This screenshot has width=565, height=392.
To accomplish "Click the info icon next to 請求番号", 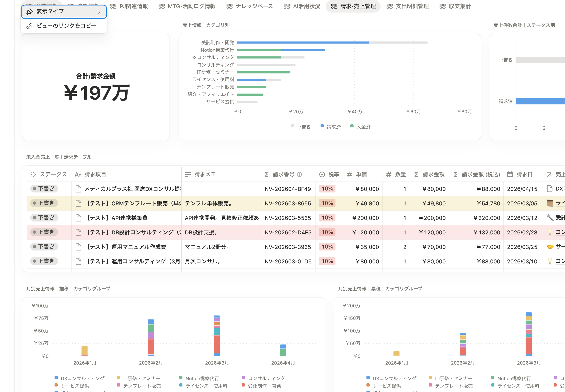I will click(x=299, y=174).
